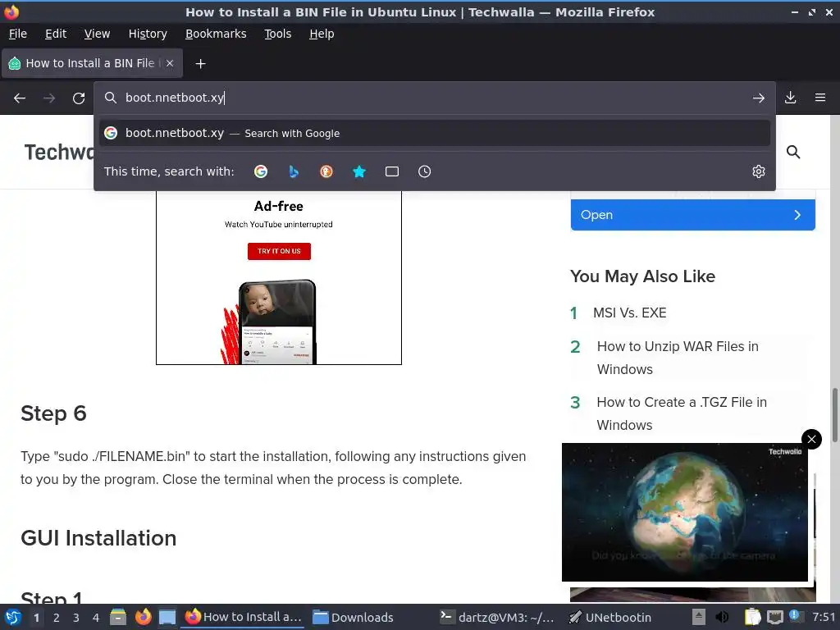Click the network connection tray icon

coord(774,617)
